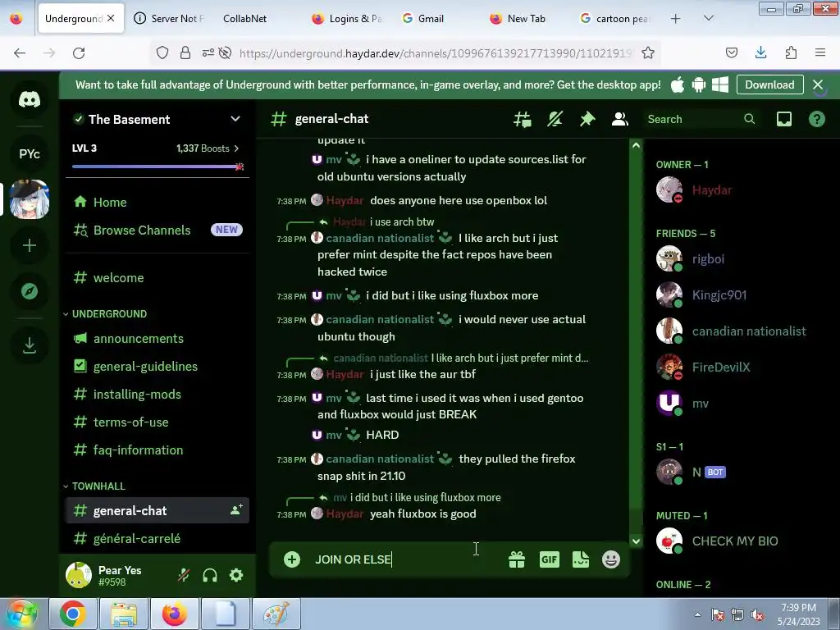This screenshot has width=840, height=630.
Task: Reload the page in Firefox
Action: [x=79, y=53]
